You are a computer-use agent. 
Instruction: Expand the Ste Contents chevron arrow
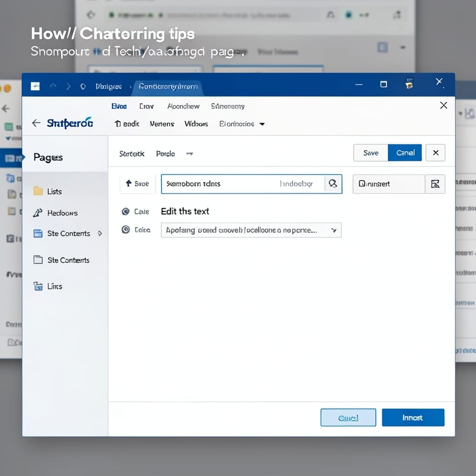coord(100,233)
